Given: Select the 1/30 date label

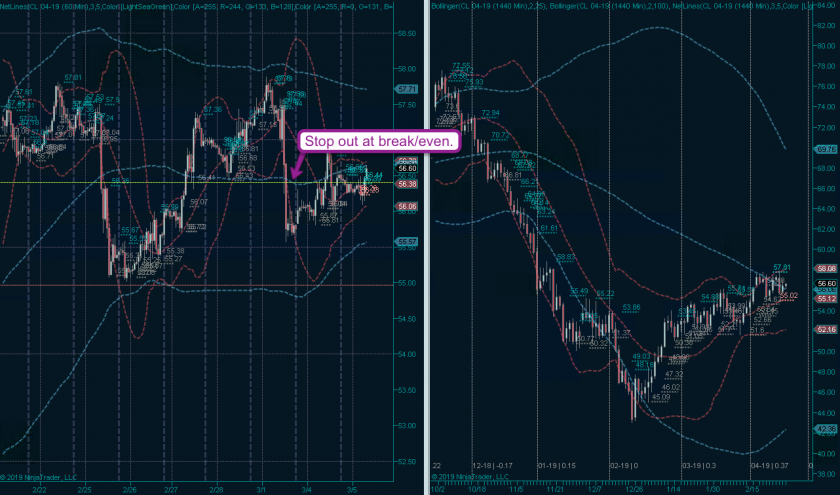Looking at the screenshot, I should click(x=712, y=489).
